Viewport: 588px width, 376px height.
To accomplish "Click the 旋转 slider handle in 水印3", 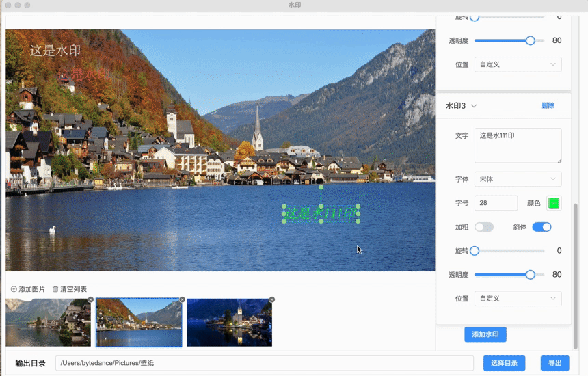I will coord(475,250).
